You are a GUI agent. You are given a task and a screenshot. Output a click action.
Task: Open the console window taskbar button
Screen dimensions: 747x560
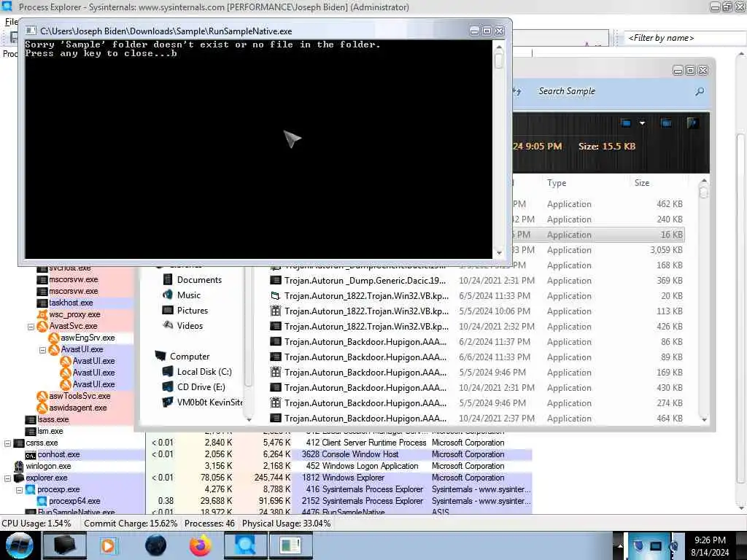pos(291,545)
